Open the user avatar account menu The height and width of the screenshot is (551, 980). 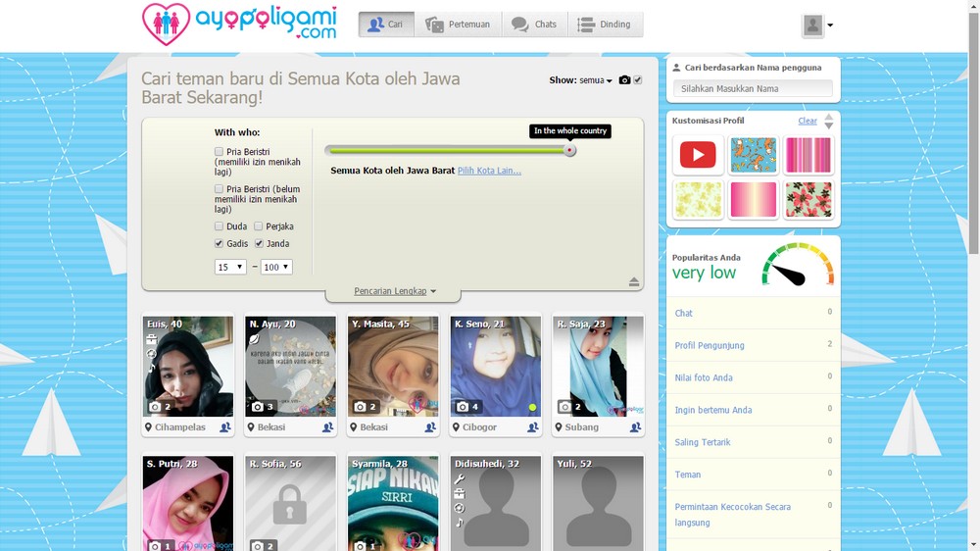(816, 25)
